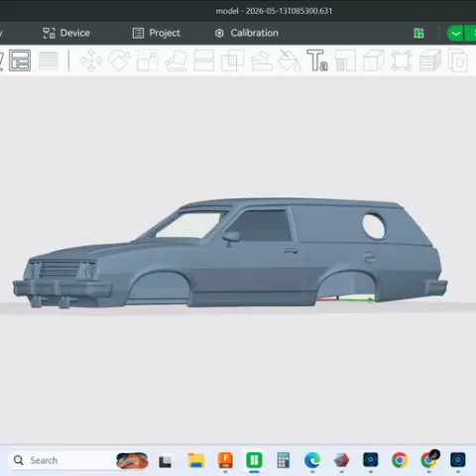The image size is (476, 476).
Task: Open the Project tab
Action: click(157, 33)
